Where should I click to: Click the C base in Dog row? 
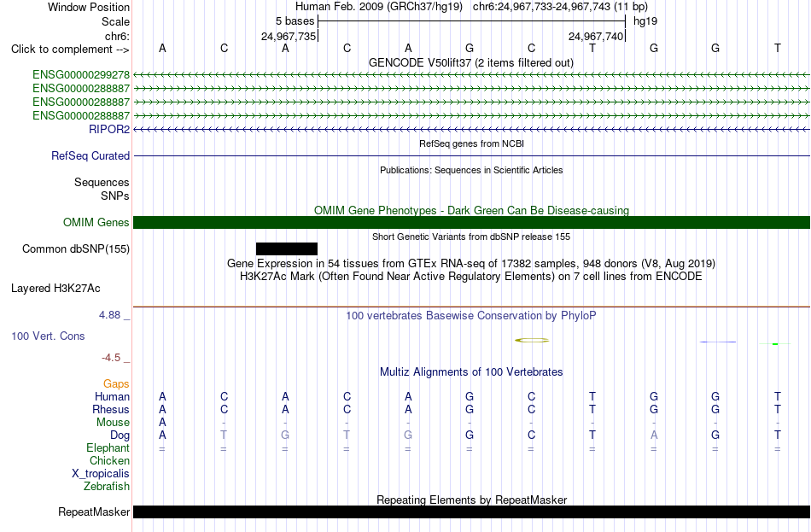click(x=531, y=436)
